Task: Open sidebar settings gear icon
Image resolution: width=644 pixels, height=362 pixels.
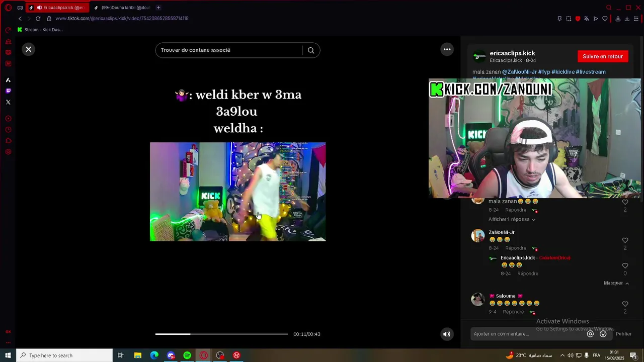Action: (8, 152)
